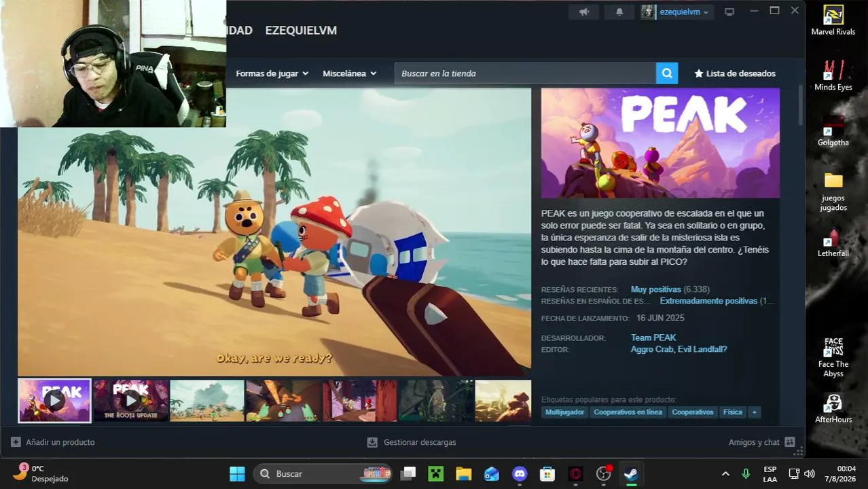Viewport: 868px width, 489px height.
Task: Open Task View in taskbar
Action: (x=408, y=473)
